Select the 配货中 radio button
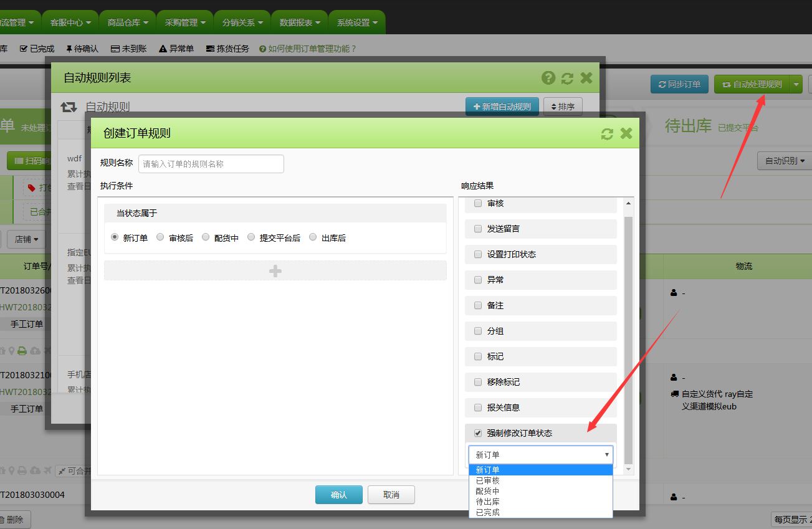The height and width of the screenshot is (529, 812). click(x=206, y=237)
